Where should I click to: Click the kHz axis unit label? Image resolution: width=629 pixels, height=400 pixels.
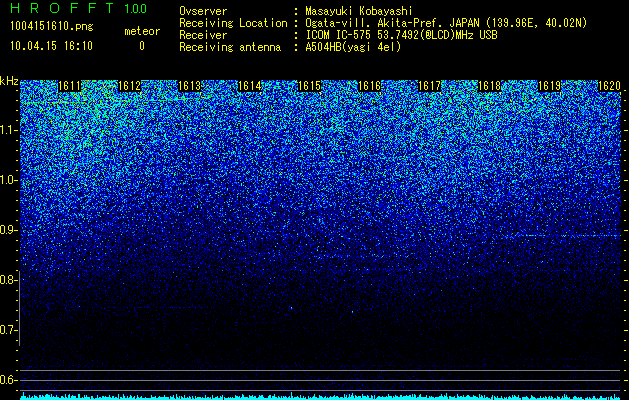(9, 81)
